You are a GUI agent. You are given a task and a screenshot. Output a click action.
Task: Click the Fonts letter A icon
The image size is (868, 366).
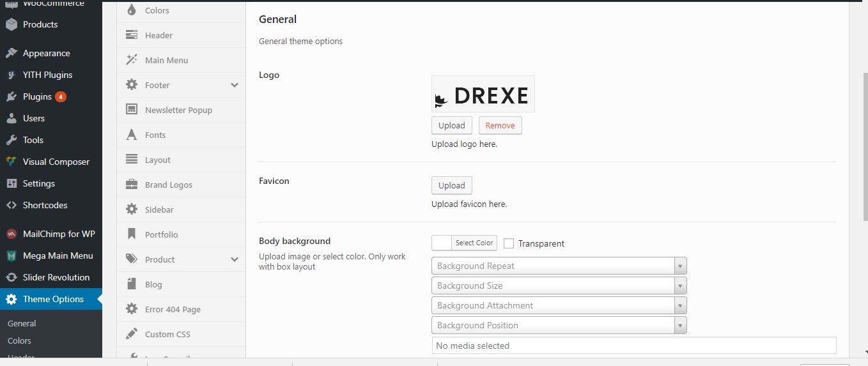coord(132,135)
